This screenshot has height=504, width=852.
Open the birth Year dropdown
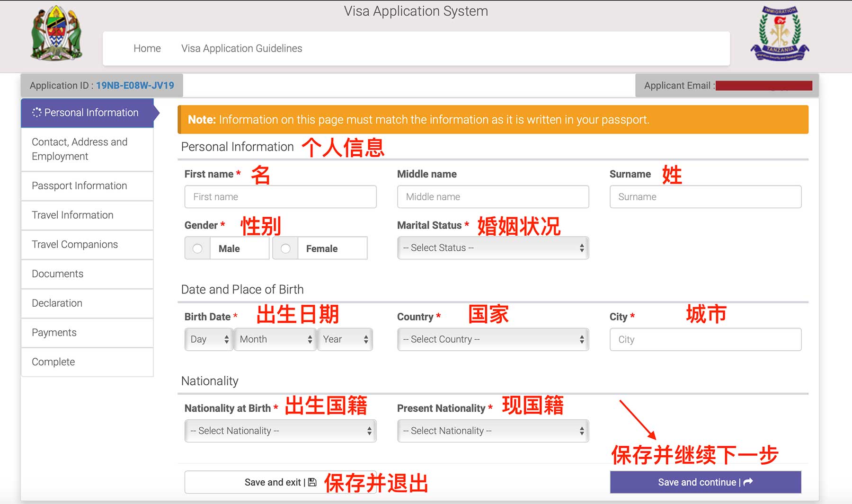point(345,339)
